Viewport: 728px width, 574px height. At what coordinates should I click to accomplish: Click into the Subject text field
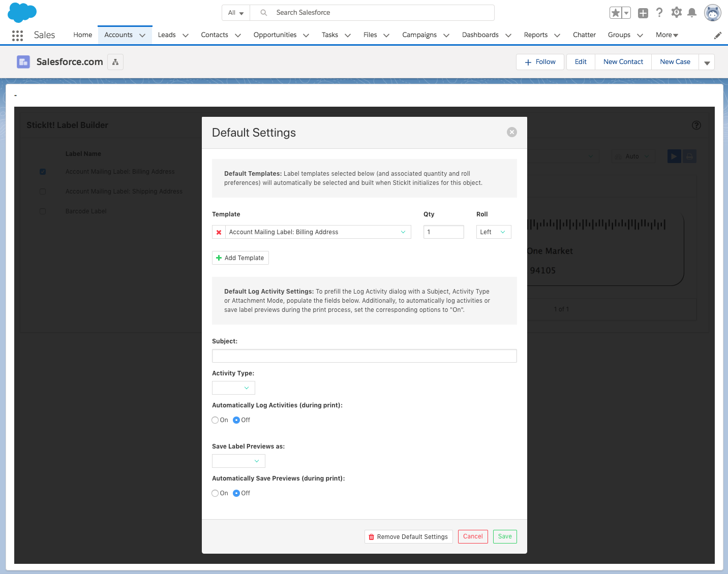[x=364, y=356]
